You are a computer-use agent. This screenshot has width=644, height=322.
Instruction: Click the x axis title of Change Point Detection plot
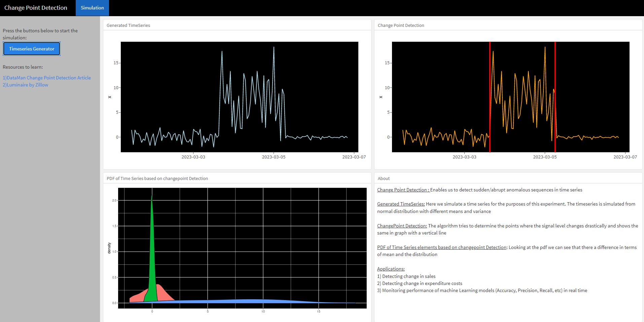pos(381,97)
